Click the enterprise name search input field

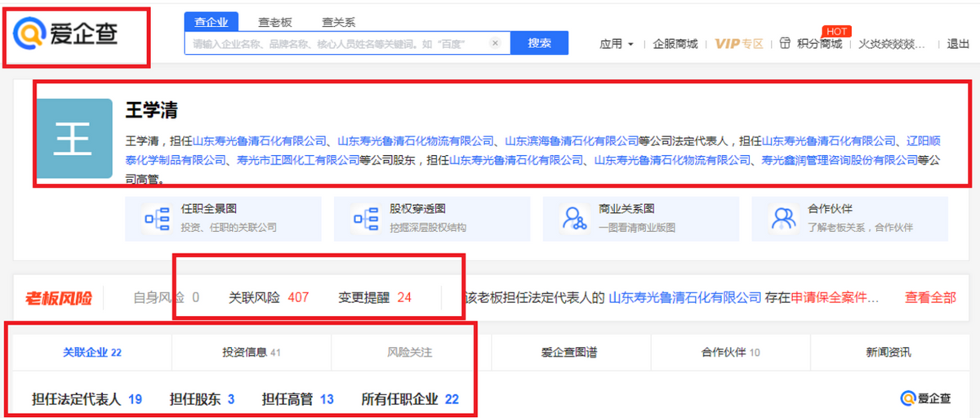coord(339,43)
